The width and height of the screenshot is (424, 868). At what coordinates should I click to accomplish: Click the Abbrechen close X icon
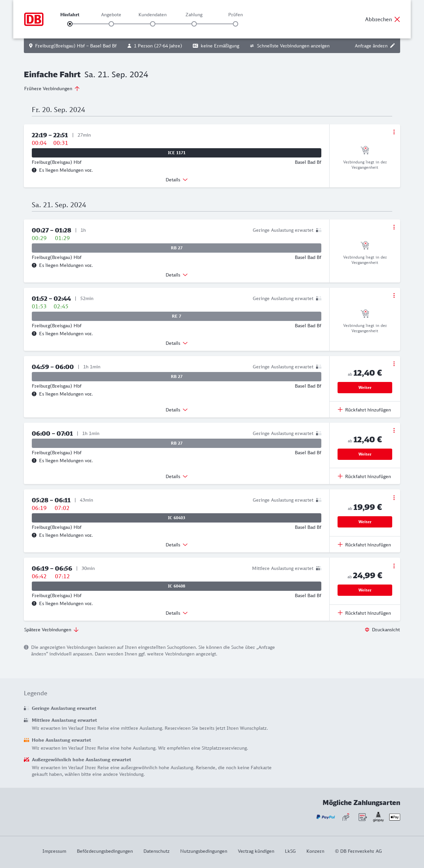(397, 19)
